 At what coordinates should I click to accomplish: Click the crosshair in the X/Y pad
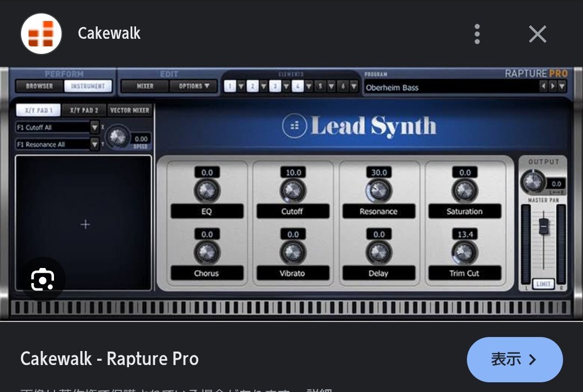(85, 224)
